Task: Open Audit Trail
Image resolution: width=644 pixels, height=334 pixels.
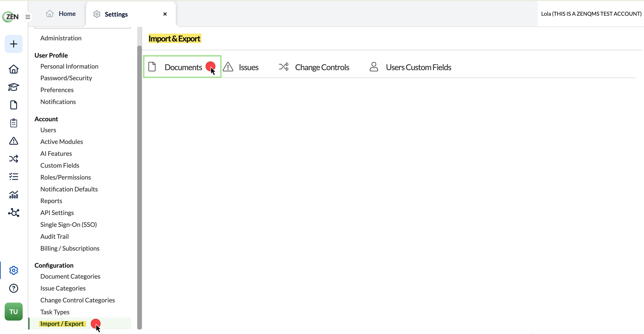Action: pos(54,236)
